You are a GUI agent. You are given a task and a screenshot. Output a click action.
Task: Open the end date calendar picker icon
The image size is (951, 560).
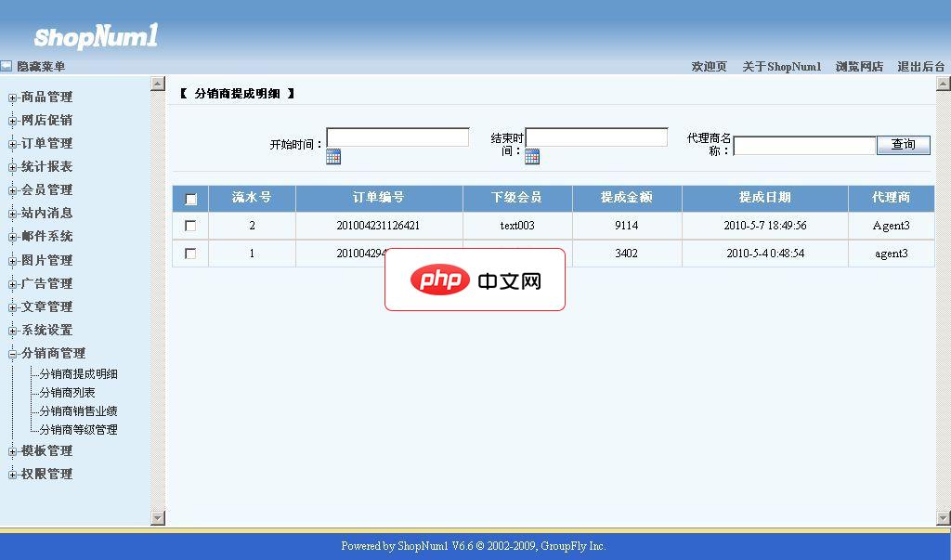(x=530, y=157)
